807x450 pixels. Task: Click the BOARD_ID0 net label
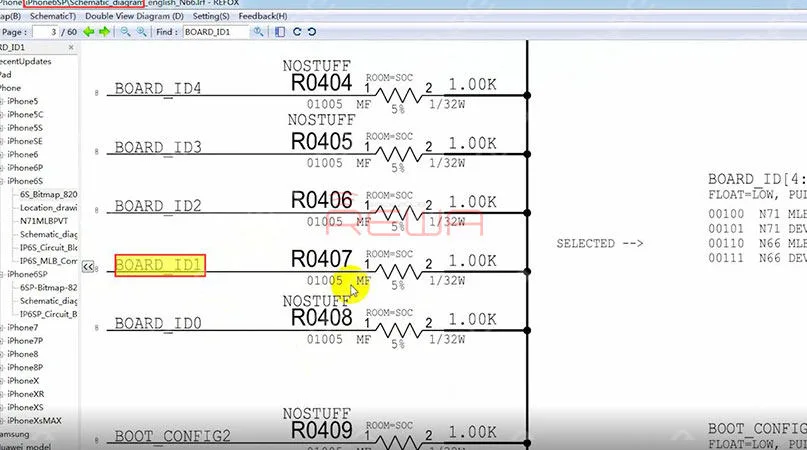click(157, 323)
